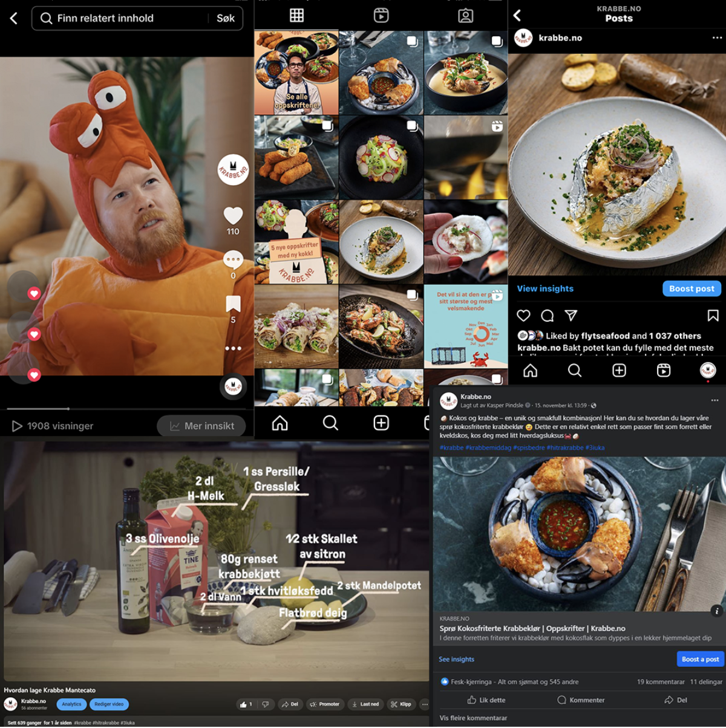Open the Krabbe.no avatar on the TikTok video

coord(233,170)
